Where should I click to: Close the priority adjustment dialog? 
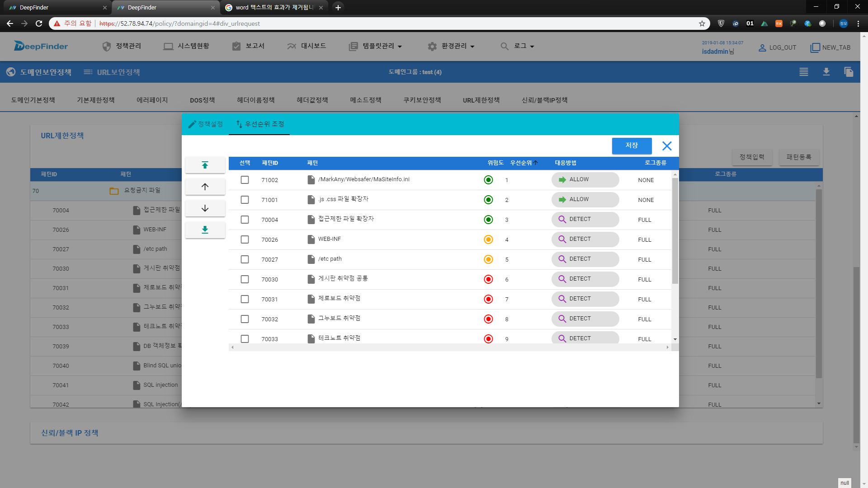[x=667, y=146]
